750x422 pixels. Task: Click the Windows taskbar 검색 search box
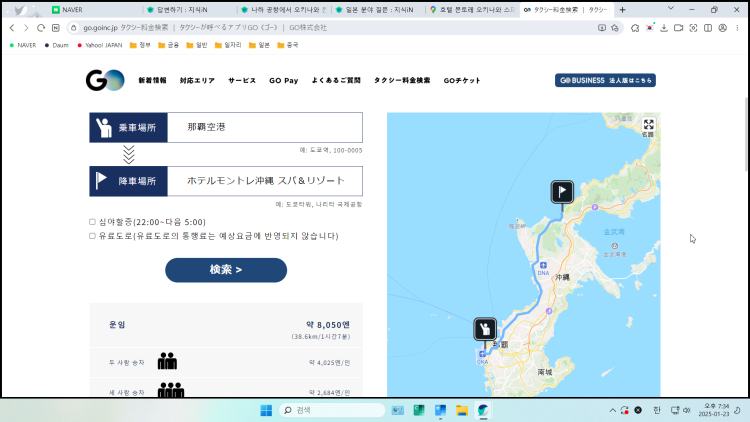click(x=332, y=410)
